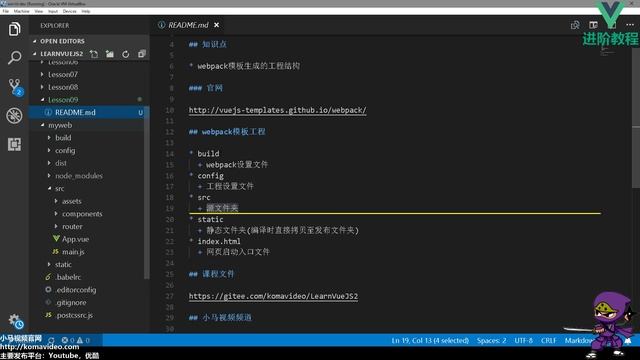The image size is (640, 360).
Task: Open Markdown preview icon in editor toolbar
Action: tap(575, 25)
